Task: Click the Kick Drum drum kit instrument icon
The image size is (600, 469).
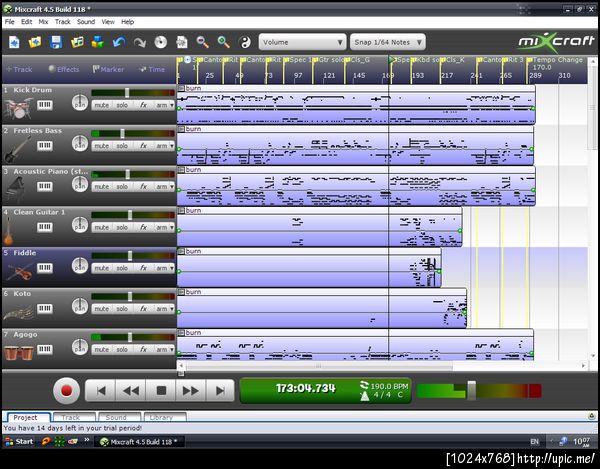Action: [x=18, y=108]
